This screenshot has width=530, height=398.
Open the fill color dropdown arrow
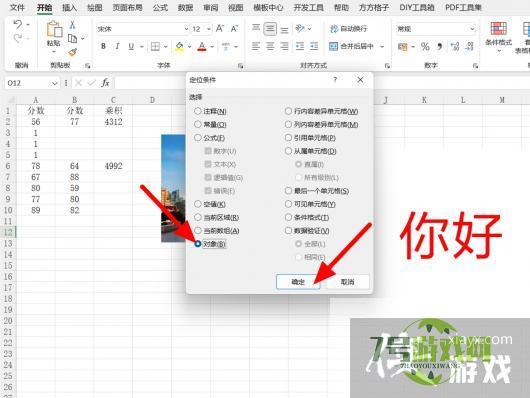(x=190, y=47)
